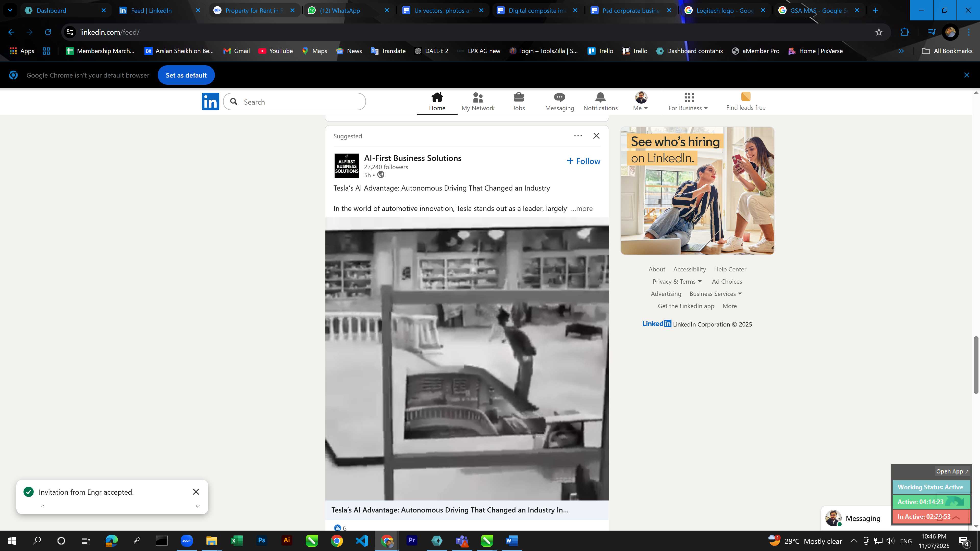Open Photoshop from the taskbar
The width and height of the screenshot is (980, 551).
pyautogui.click(x=261, y=540)
